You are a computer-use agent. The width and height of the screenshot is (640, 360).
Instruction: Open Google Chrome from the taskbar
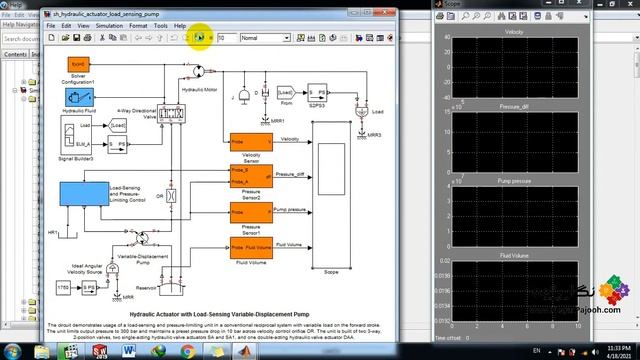(x=187, y=351)
